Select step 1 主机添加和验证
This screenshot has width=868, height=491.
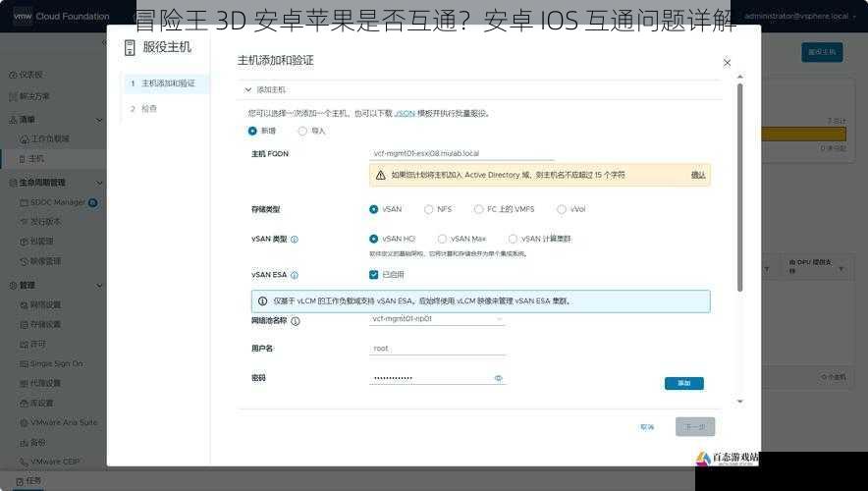pos(166,83)
